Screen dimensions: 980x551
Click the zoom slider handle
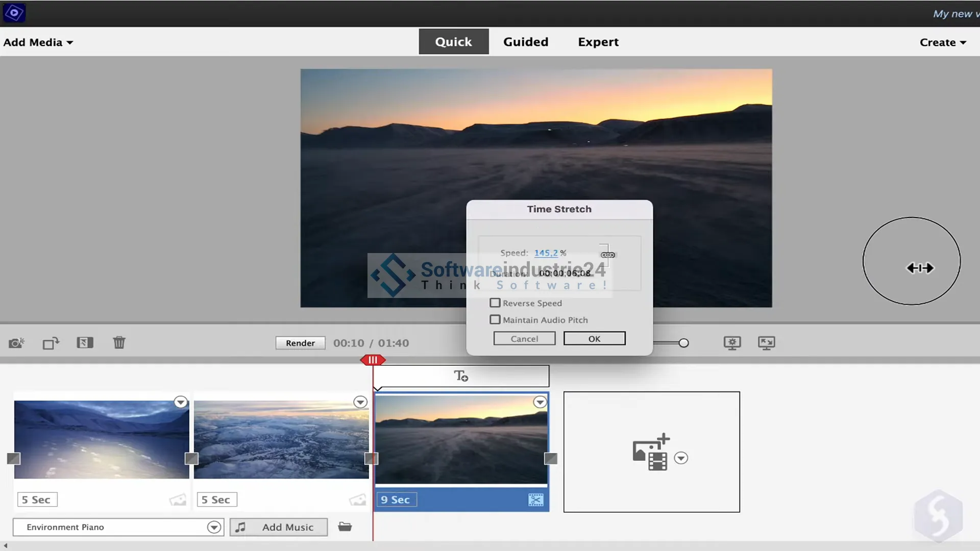click(x=683, y=343)
